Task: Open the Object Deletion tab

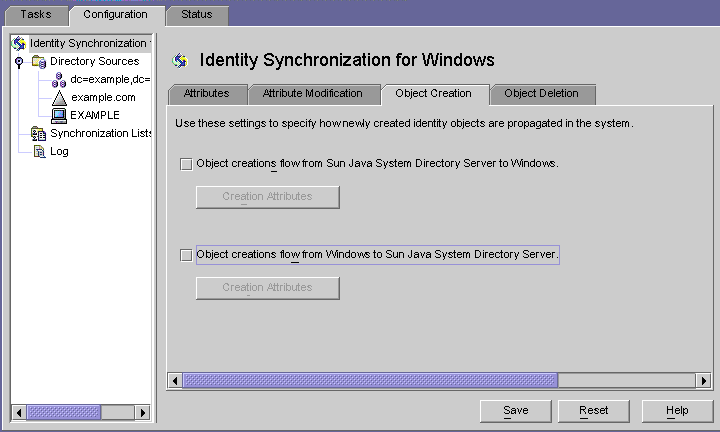Action: (x=541, y=94)
